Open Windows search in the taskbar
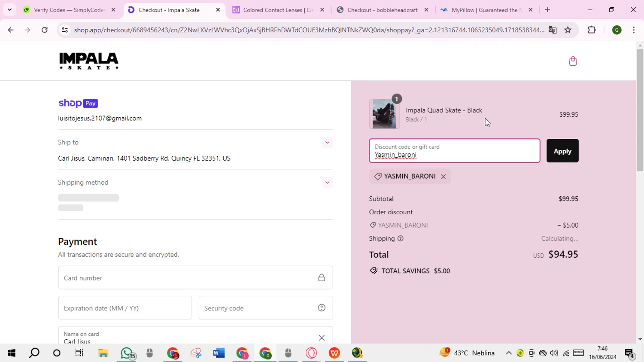Viewport: 644px width, 362px height. click(34, 353)
